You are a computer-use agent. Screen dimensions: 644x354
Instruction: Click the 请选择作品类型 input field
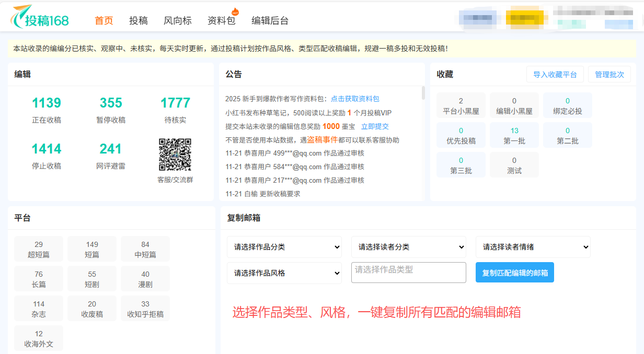[408, 273]
